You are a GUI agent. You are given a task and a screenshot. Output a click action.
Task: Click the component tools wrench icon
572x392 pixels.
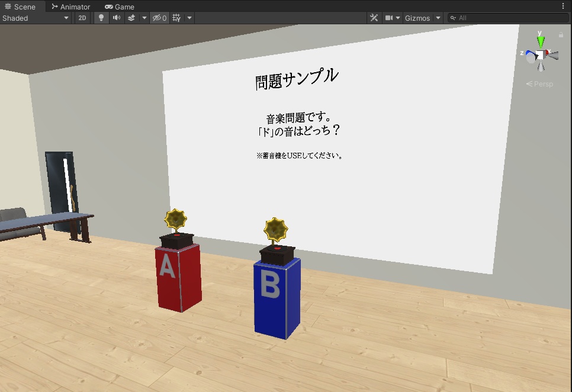pos(374,18)
